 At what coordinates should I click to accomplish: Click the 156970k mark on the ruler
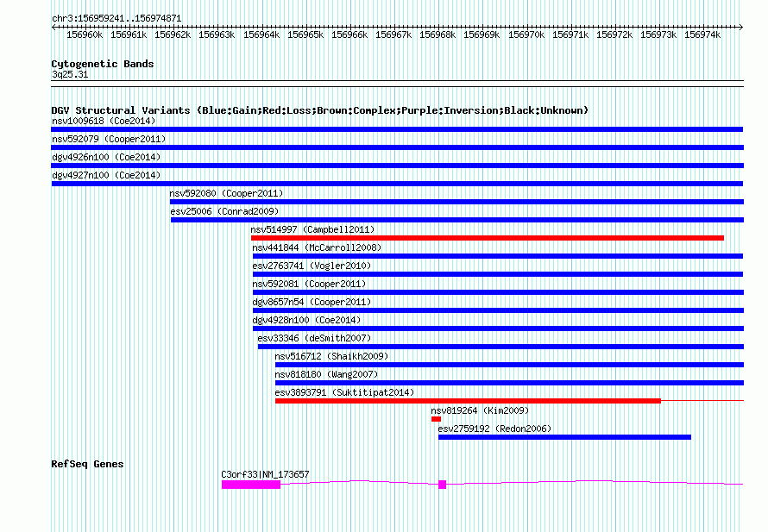[526, 35]
